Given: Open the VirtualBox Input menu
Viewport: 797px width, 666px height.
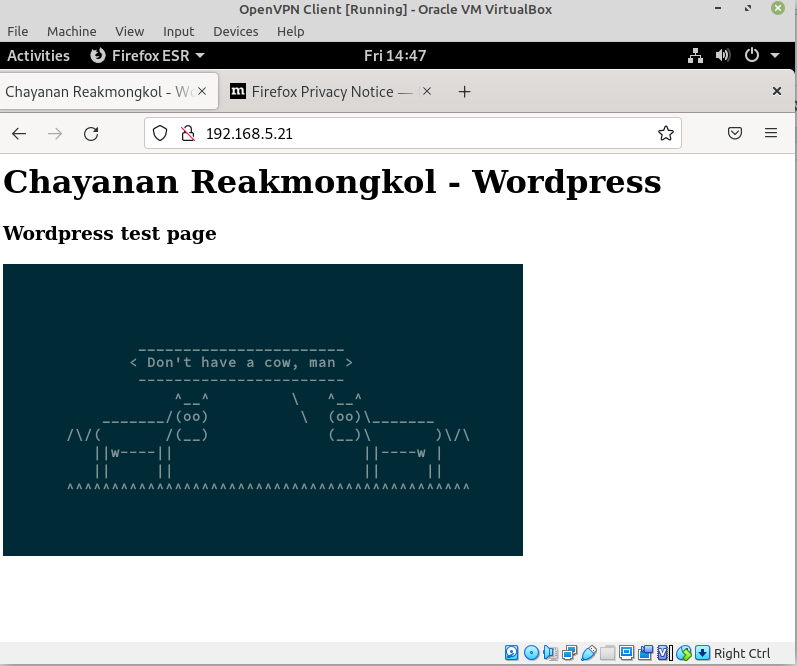Looking at the screenshot, I should 178,32.
